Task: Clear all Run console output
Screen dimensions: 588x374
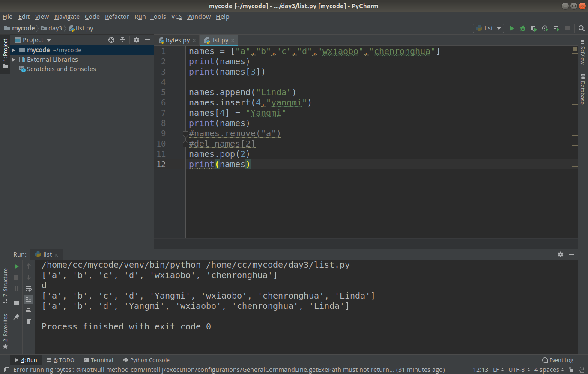Action: (x=29, y=322)
